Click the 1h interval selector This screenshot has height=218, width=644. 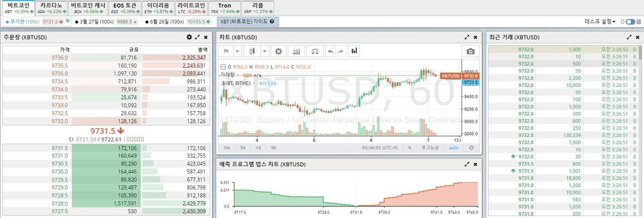coord(226,51)
